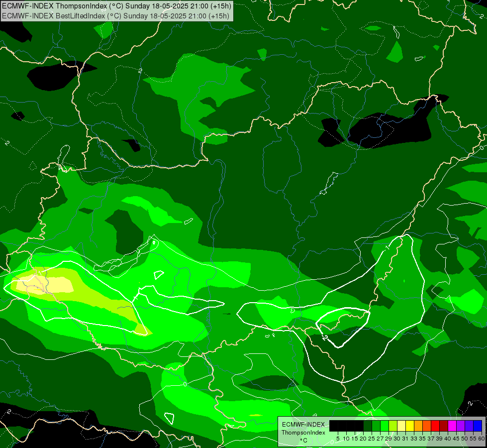Select the dark green 20–25 legend swatch

click(x=368, y=426)
